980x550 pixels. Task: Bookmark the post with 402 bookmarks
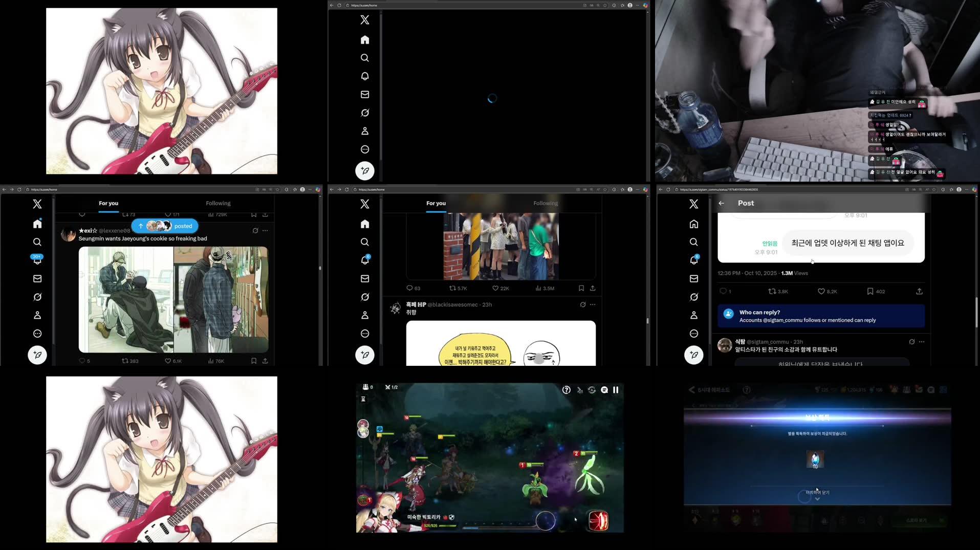(x=870, y=291)
